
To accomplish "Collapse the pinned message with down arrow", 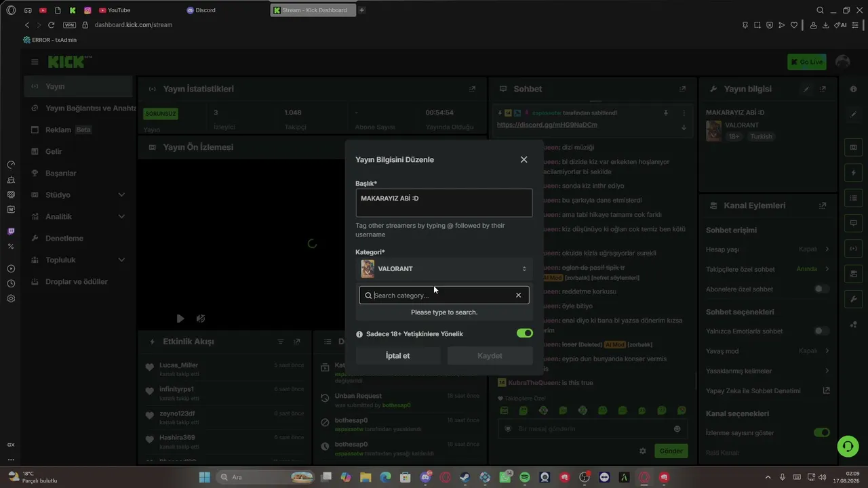I will pos(684,127).
